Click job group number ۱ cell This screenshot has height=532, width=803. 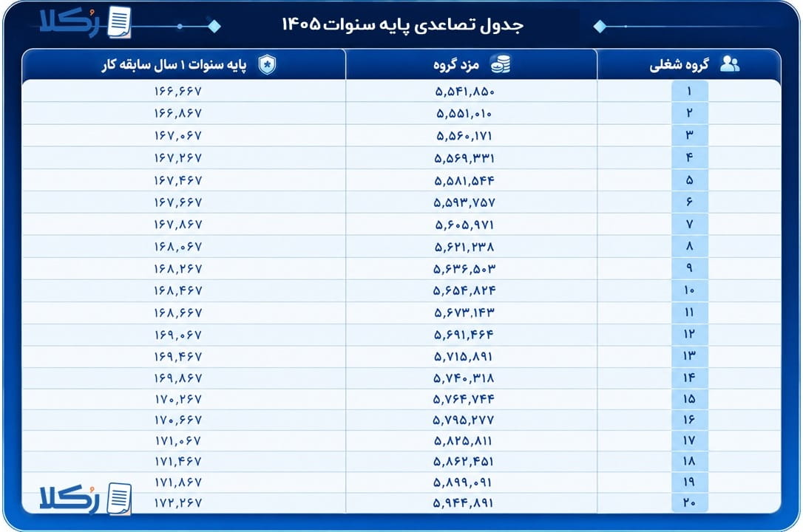point(689,91)
